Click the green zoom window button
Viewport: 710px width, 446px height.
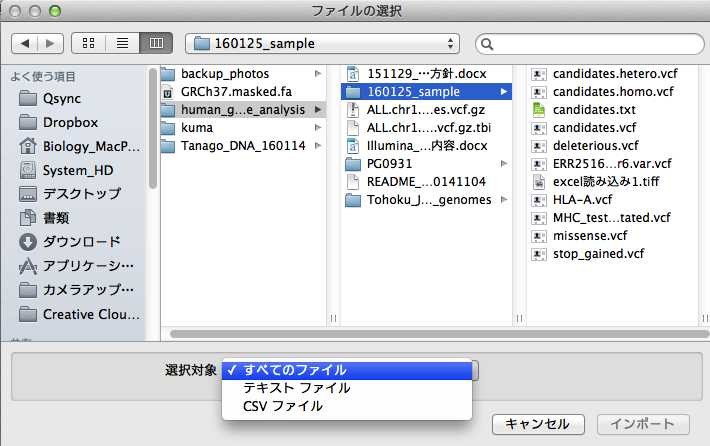[55, 11]
